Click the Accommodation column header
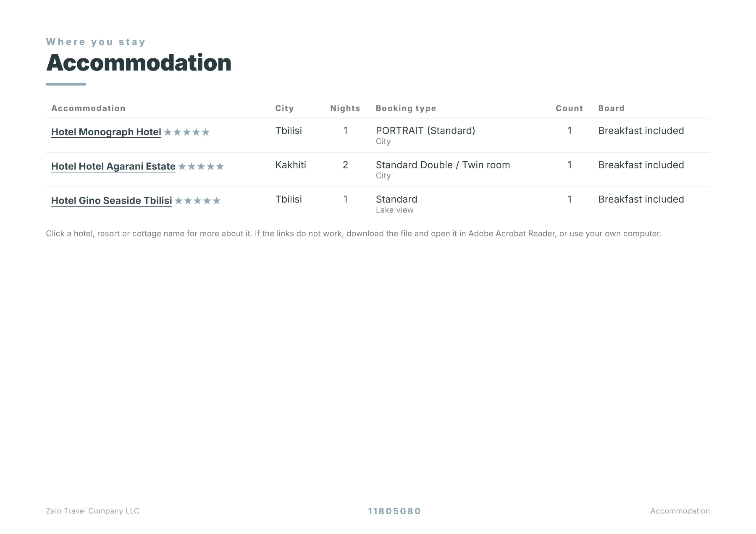The height and width of the screenshot is (534, 756). [x=88, y=108]
